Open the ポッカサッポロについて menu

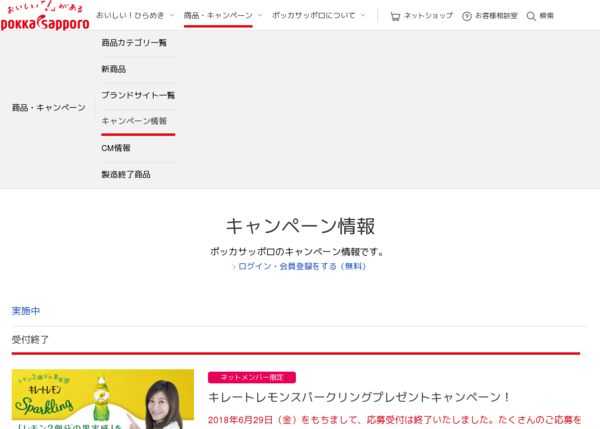pos(314,15)
